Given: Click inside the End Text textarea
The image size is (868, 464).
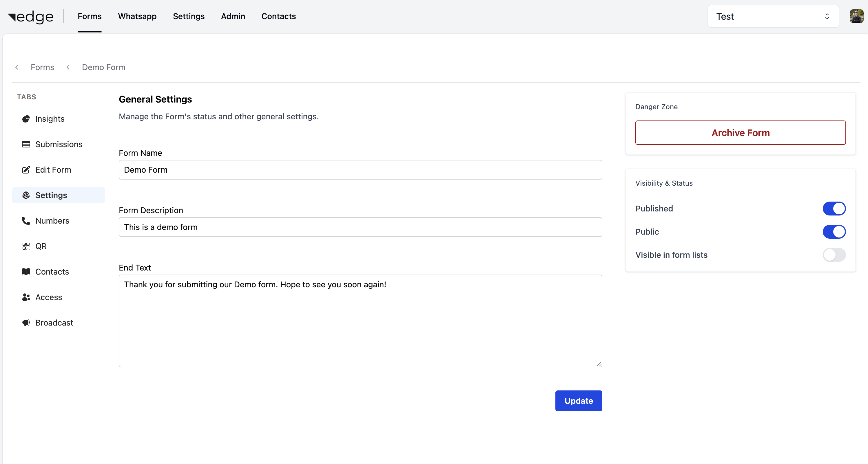Looking at the screenshot, I should (x=360, y=321).
